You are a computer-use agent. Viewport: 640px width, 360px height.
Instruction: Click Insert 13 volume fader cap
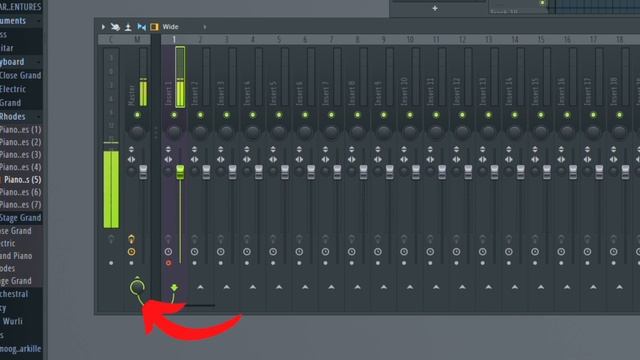tap(494, 172)
